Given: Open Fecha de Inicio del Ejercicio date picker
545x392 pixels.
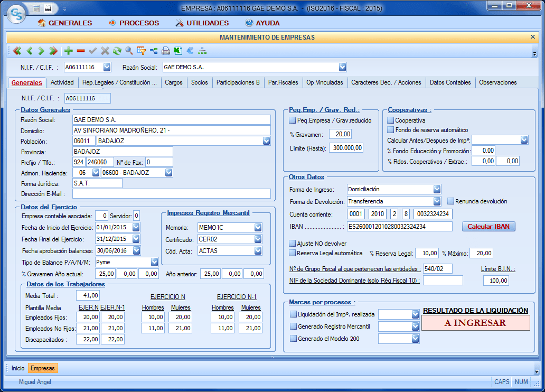Looking at the screenshot, I should pyautogui.click(x=136, y=227).
